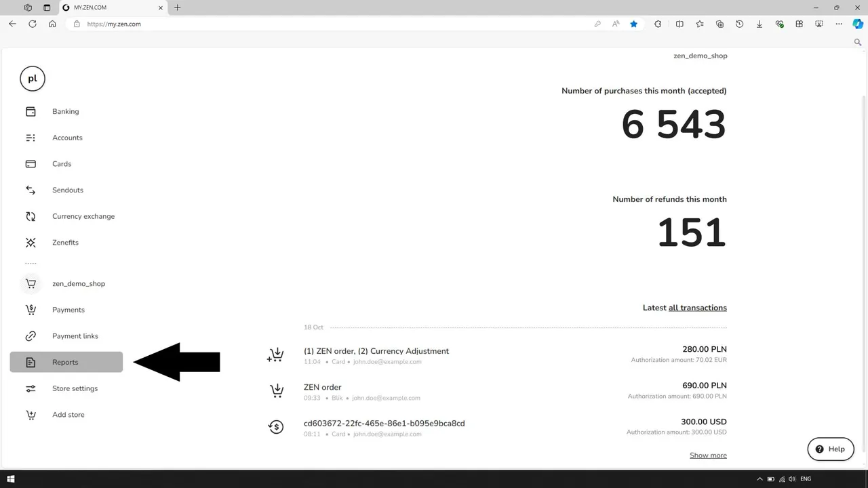868x488 pixels.
Task: Click the Payments cart icon
Action: (x=31, y=310)
